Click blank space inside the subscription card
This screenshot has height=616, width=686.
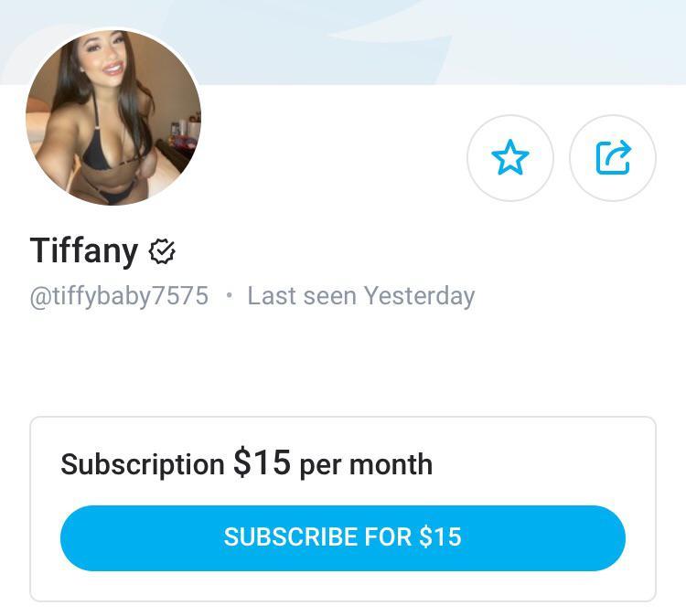point(525,463)
